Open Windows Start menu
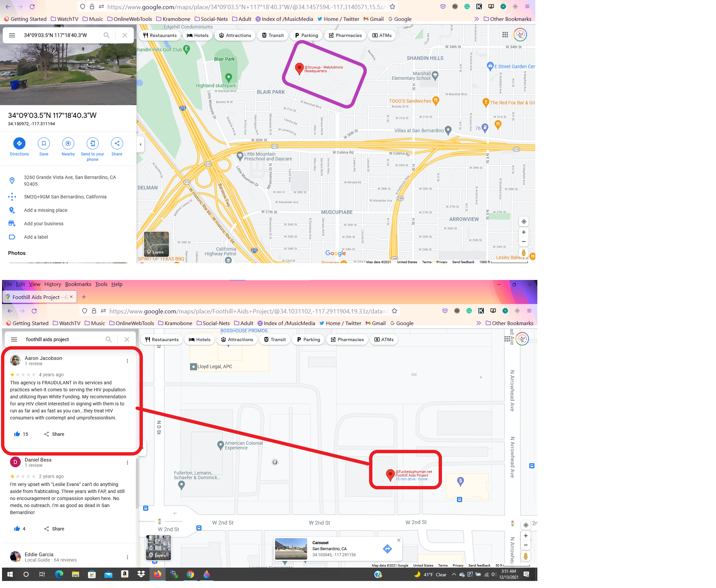This screenshot has height=588, width=716. click(x=10, y=574)
